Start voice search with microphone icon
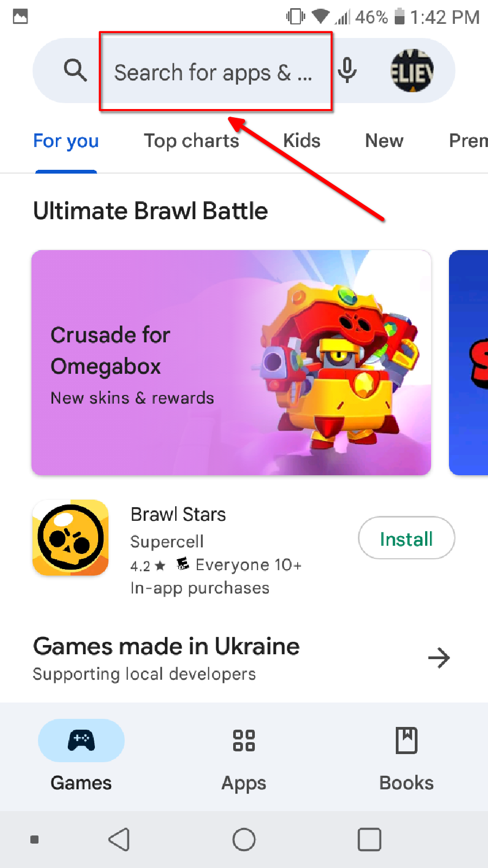The width and height of the screenshot is (488, 868). [x=347, y=71]
